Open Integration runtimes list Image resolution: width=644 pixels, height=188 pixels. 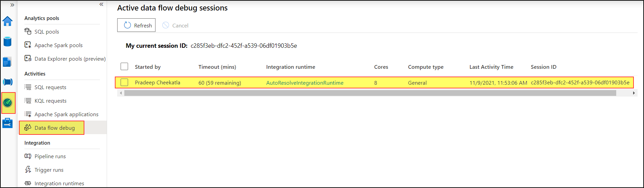[59, 183]
